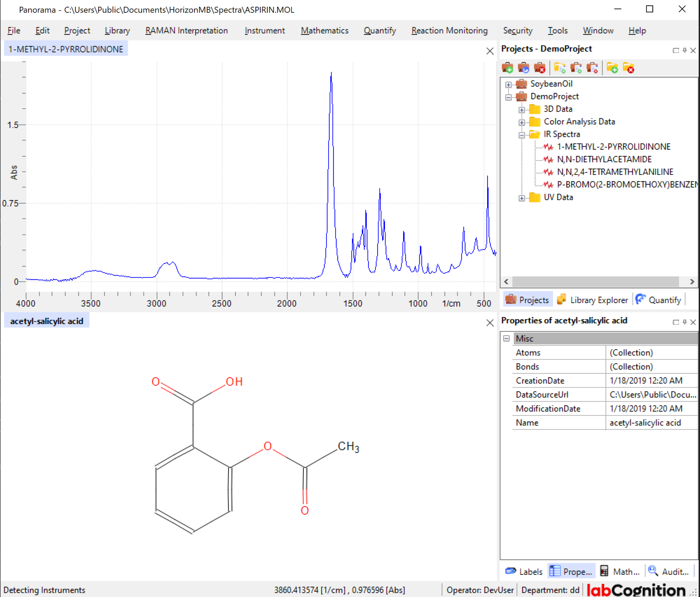Open the Reaction Monitoring menu
This screenshot has height=597, width=700.
(x=449, y=31)
